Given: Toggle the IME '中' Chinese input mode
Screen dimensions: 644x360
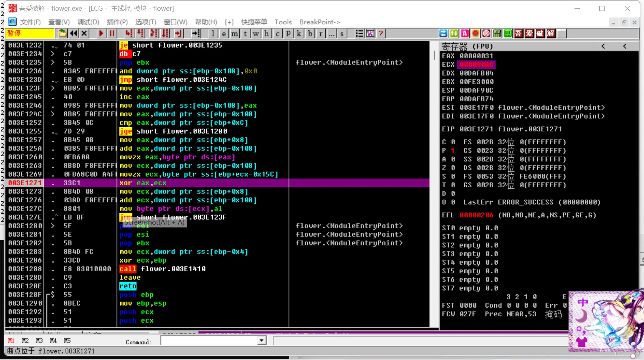Looking at the screenshot, I should (x=583, y=302).
